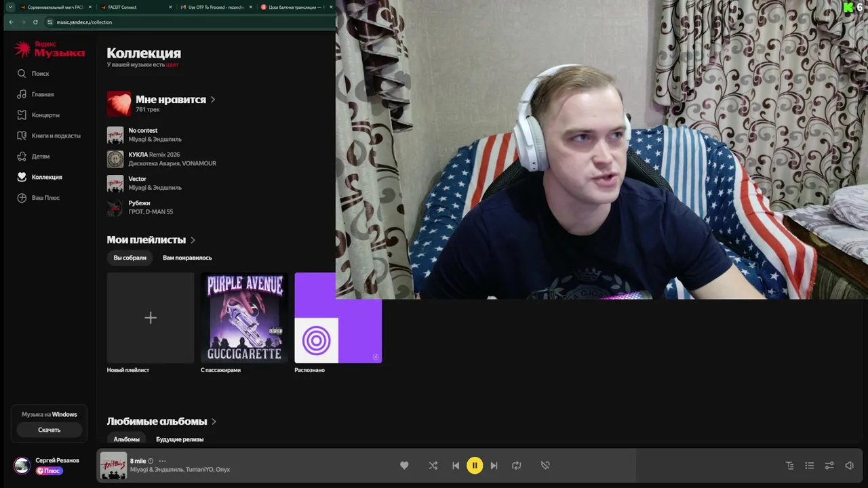Image resolution: width=868 pixels, height=488 pixels.
Task: Like the current track with heart icon
Action: tap(404, 466)
